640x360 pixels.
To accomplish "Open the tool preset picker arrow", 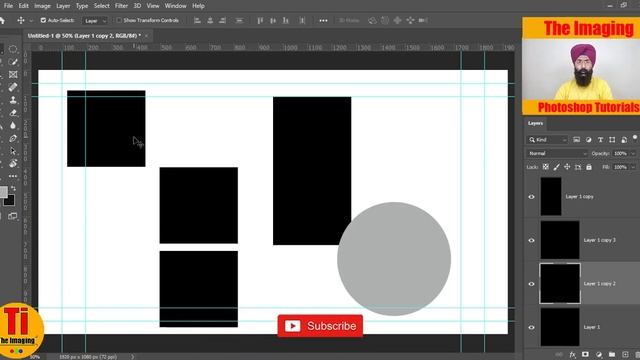I will 31,20.
